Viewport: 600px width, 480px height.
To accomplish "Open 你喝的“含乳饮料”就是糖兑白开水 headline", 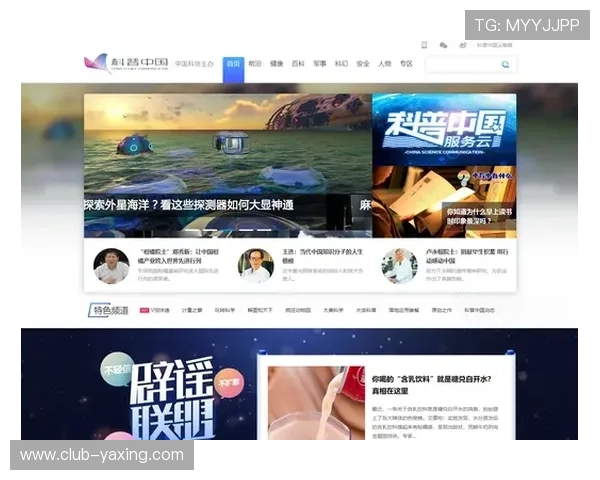I will click(x=432, y=385).
